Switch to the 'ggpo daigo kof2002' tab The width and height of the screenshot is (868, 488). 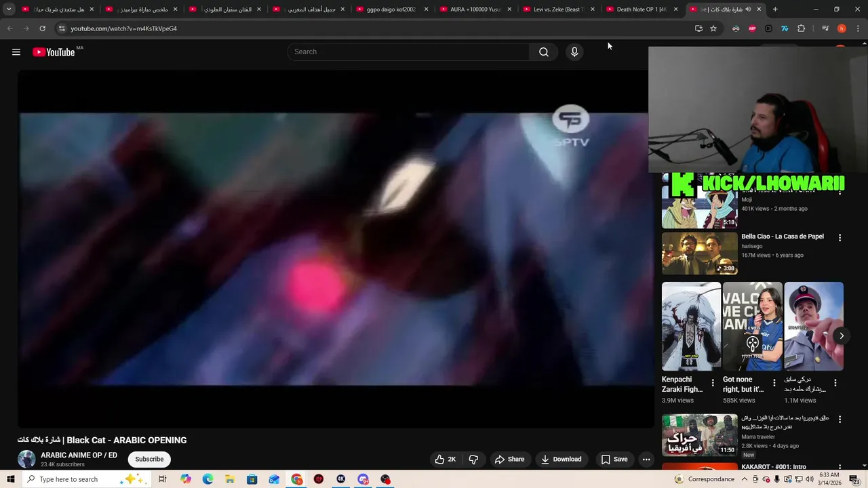[391, 9]
